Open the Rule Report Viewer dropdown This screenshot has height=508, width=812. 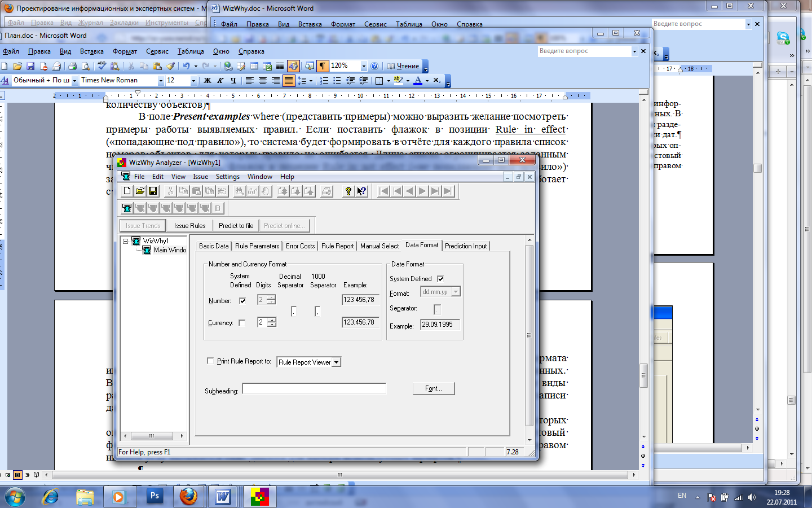(337, 362)
